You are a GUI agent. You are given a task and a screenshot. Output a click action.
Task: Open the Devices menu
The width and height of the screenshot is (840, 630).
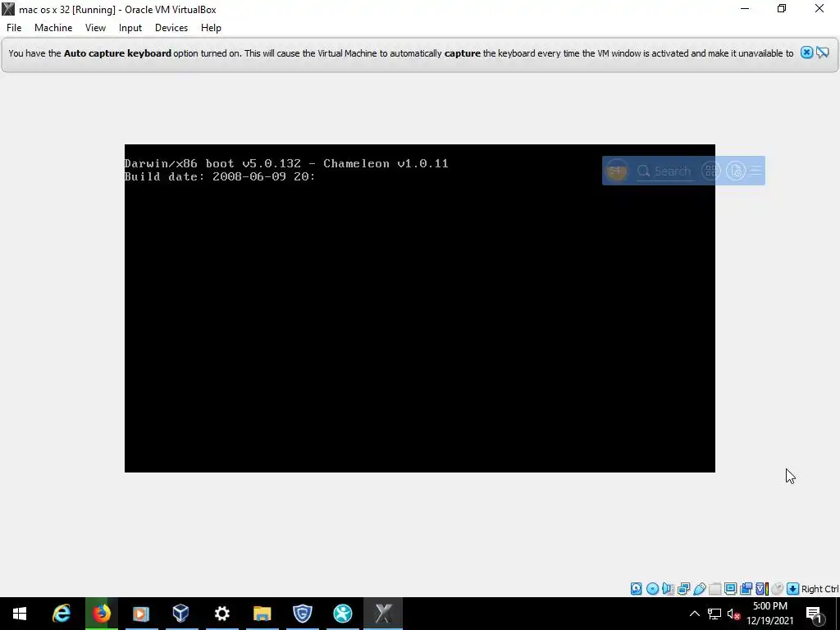pos(171,28)
